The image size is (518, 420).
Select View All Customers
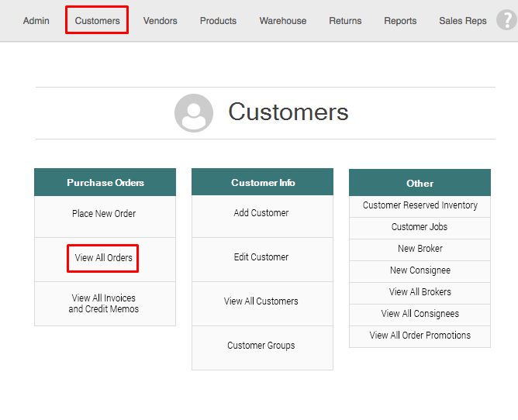click(261, 301)
